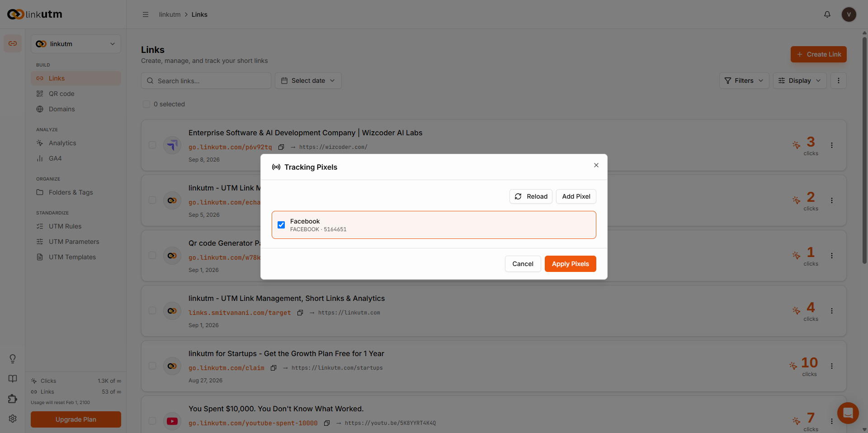The height and width of the screenshot is (433, 868).
Task: Select the go.linkutm.com/claim link checkbox
Action: click(152, 366)
